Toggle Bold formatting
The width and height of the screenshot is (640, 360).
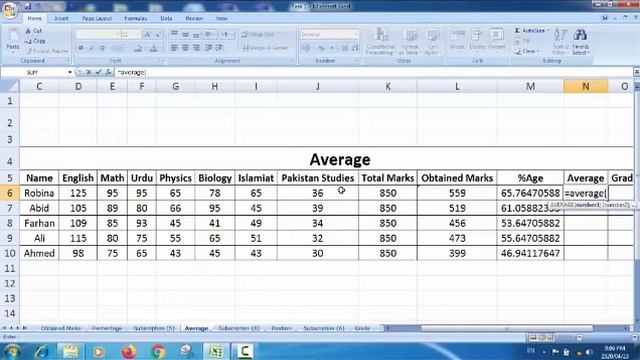coord(81,48)
